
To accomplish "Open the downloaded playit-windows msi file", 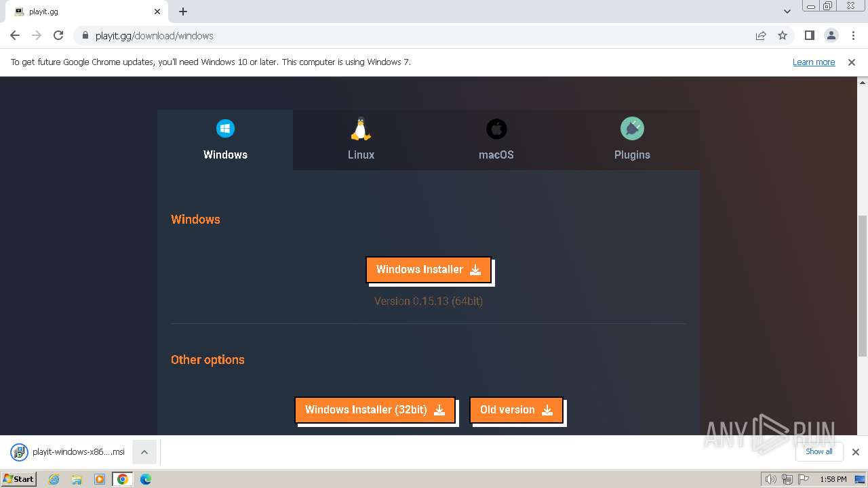I will [x=68, y=452].
